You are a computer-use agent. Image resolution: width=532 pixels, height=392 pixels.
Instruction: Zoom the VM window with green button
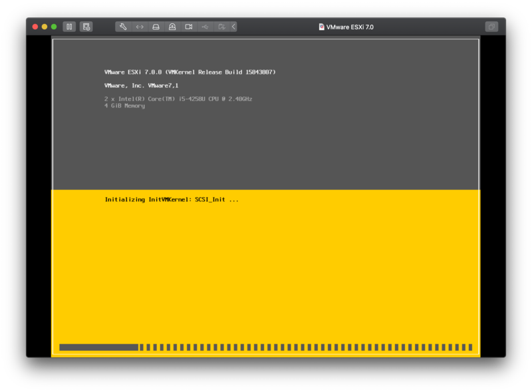(54, 27)
